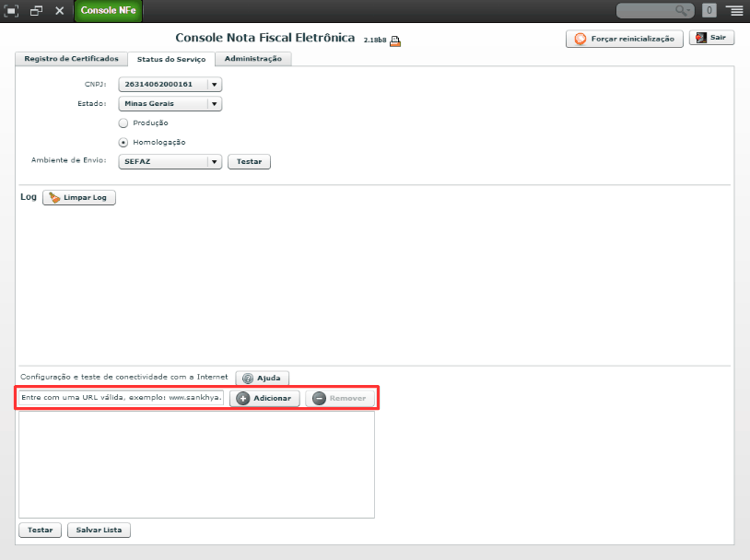Click the top bar search field
The height and width of the screenshot is (560, 750).
pos(655,10)
